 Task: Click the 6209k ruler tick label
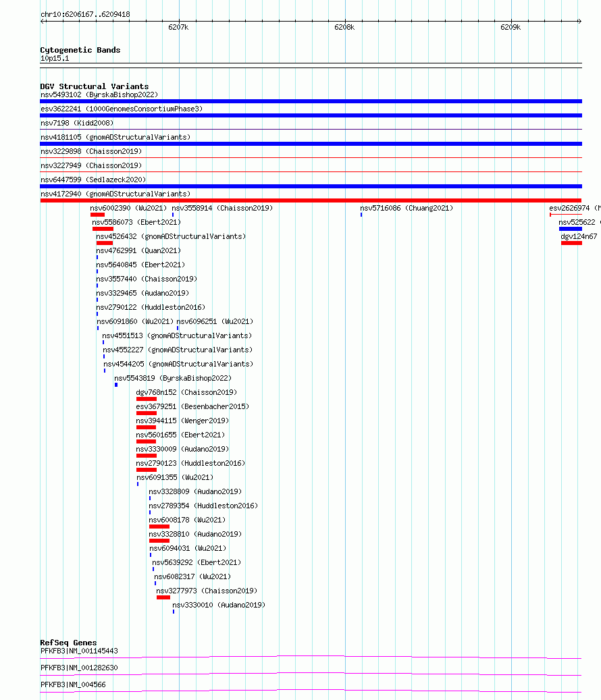(x=511, y=27)
